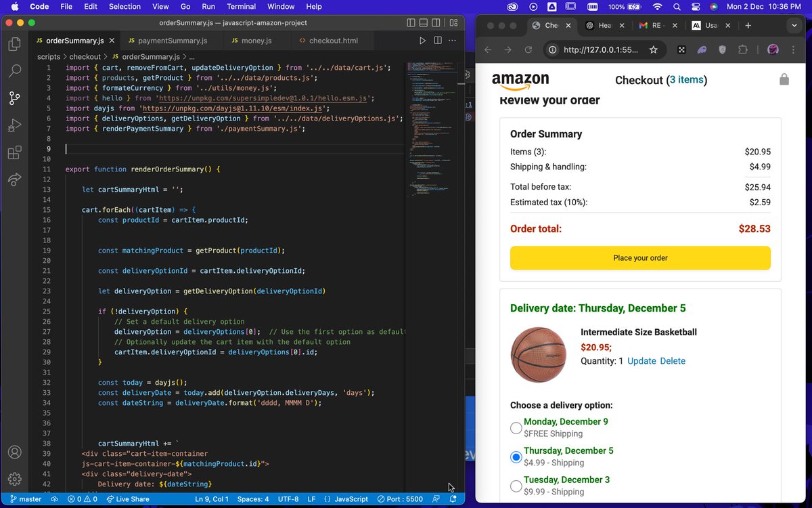Click the cloud publish icon in status bar
Viewport: 812px width, 508px height.
point(55,499)
